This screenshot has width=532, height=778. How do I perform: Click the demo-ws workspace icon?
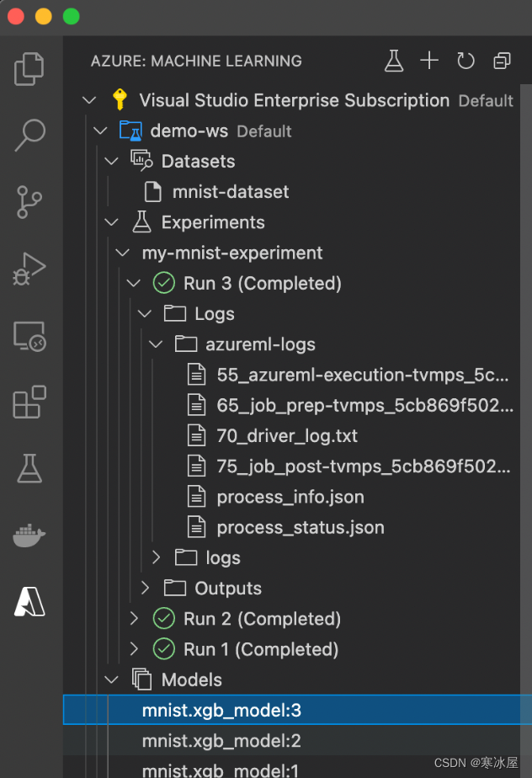coord(131,131)
